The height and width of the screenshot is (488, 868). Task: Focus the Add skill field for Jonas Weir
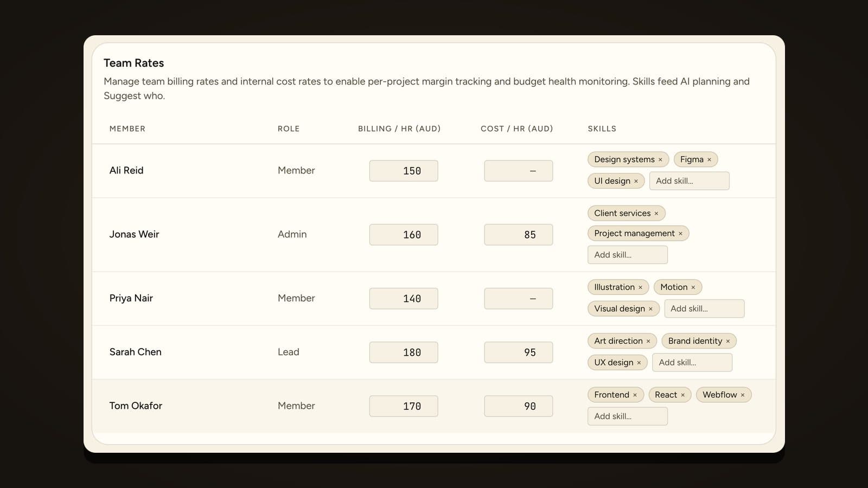coord(627,255)
